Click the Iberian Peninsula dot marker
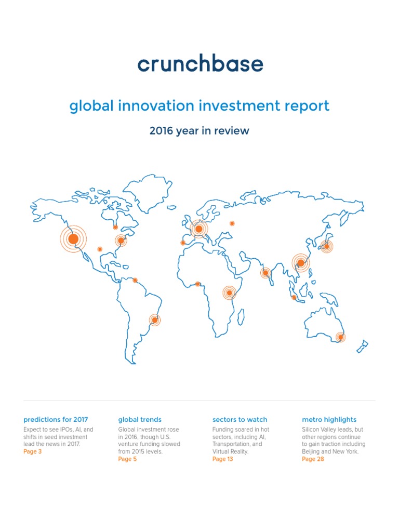Viewport: 399px width, 532px height. click(183, 243)
